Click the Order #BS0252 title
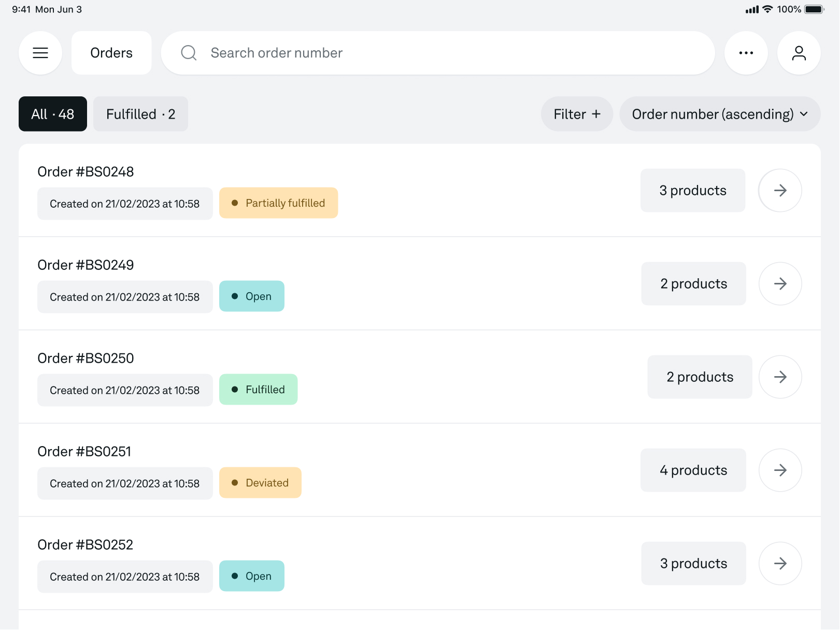The image size is (840, 630). tap(86, 545)
